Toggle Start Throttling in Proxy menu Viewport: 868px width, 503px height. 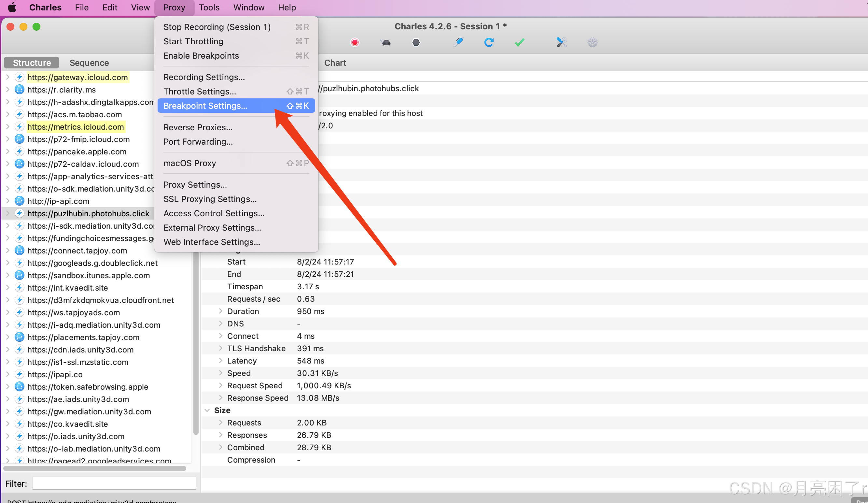pos(236,41)
